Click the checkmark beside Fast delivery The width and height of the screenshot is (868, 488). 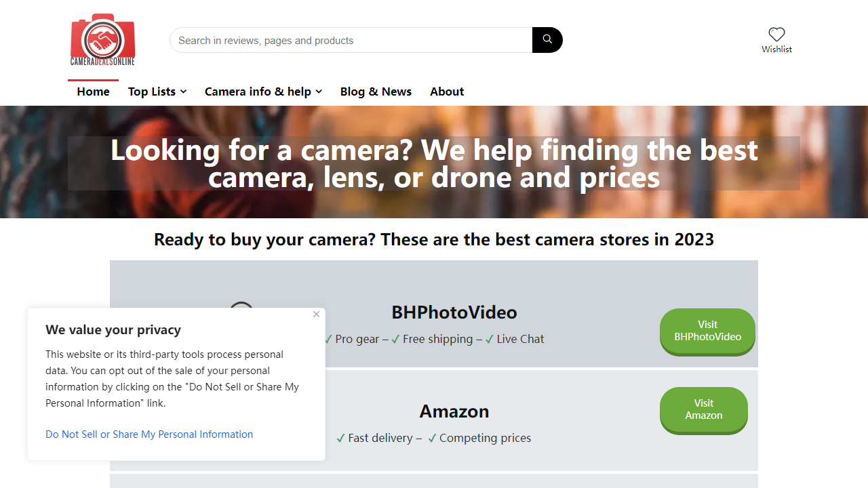340,438
